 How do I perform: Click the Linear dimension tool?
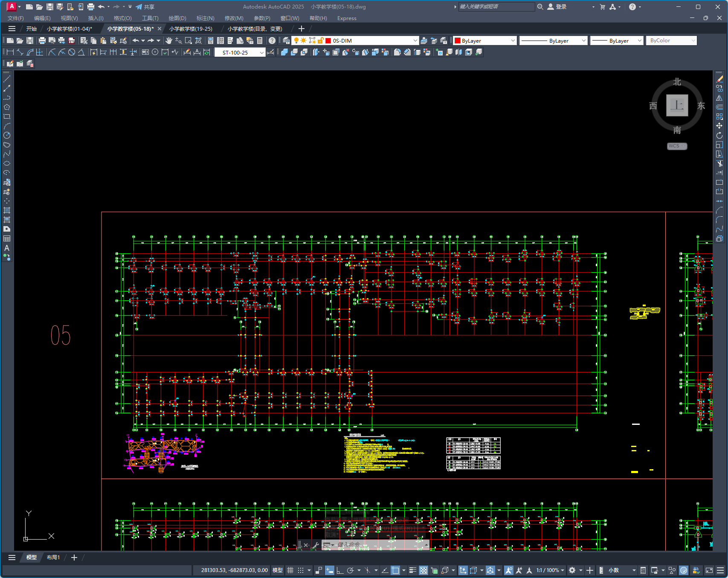pyautogui.click(x=10, y=52)
